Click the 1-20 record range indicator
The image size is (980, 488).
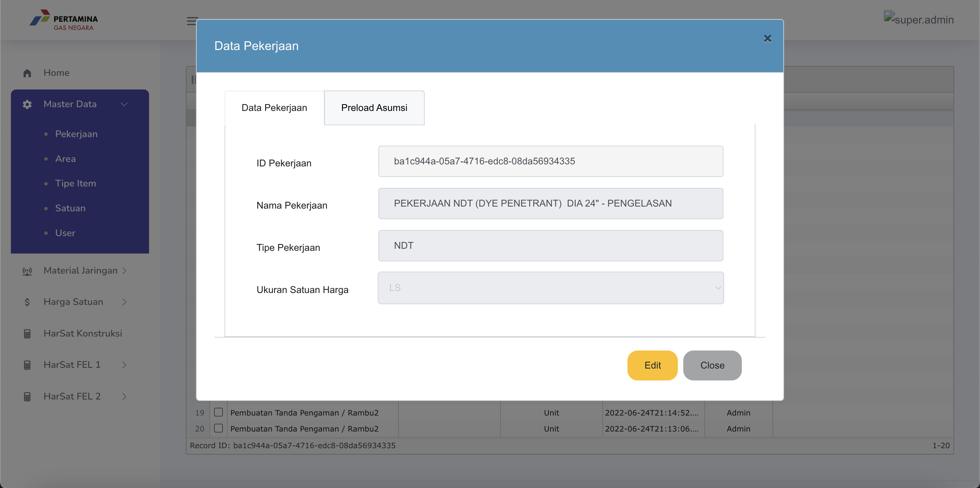pyautogui.click(x=941, y=445)
